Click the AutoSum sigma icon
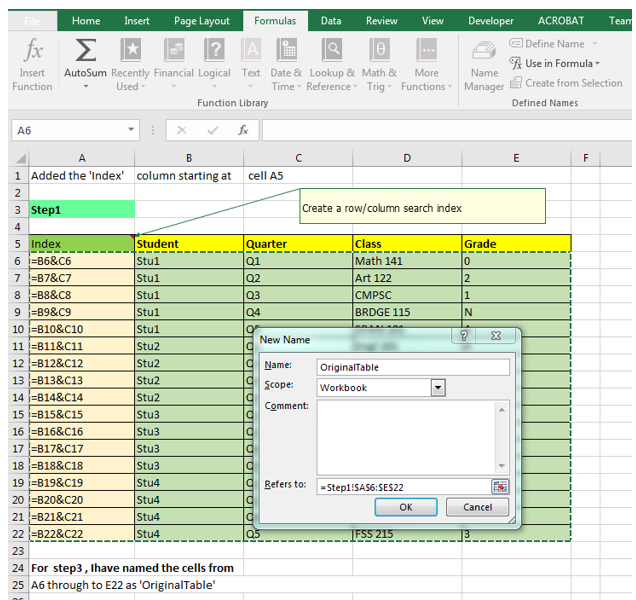The height and width of the screenshot is (600, 636). pos(86,50)
